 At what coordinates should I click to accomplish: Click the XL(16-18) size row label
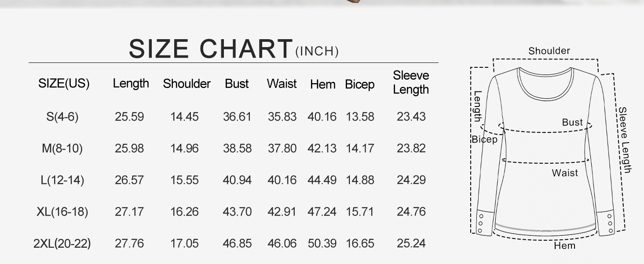point(62,212)
